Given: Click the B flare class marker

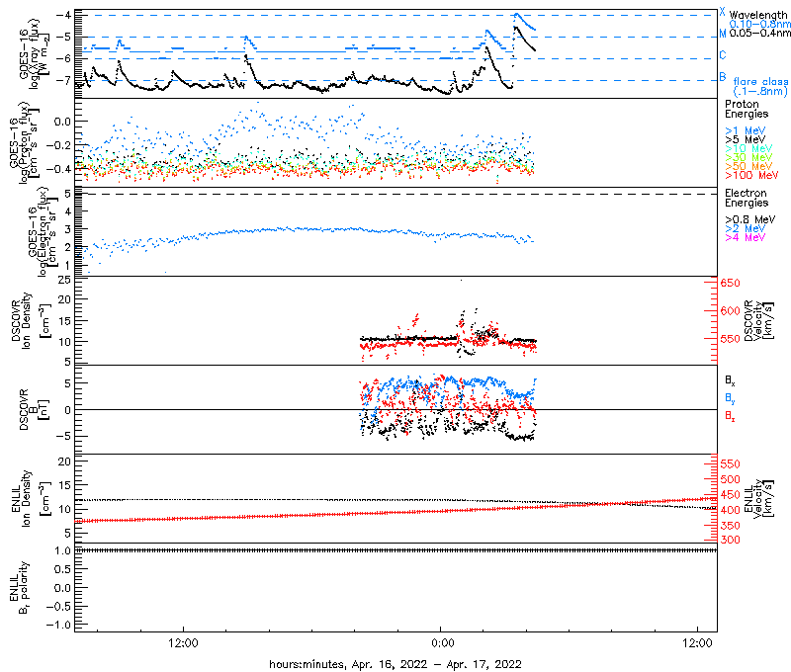Looking at the screenshot, I should pyautogui.click(x=723, y=77).
